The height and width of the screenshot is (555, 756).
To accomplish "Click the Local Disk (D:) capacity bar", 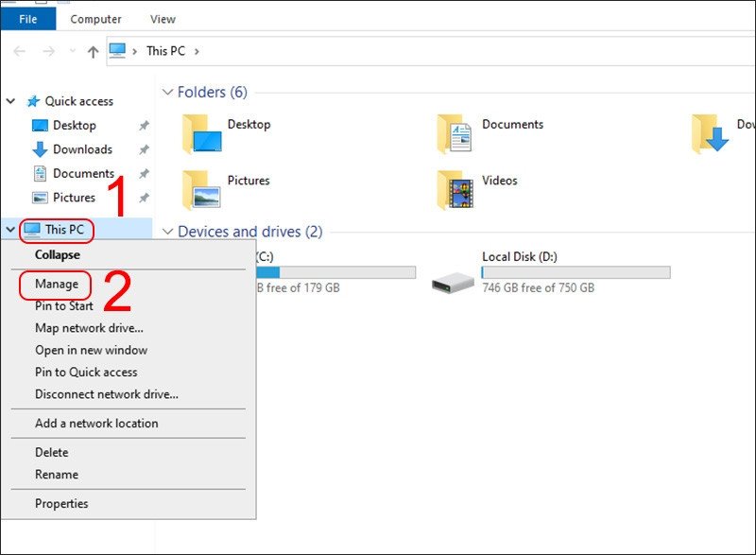I will 575,272.
